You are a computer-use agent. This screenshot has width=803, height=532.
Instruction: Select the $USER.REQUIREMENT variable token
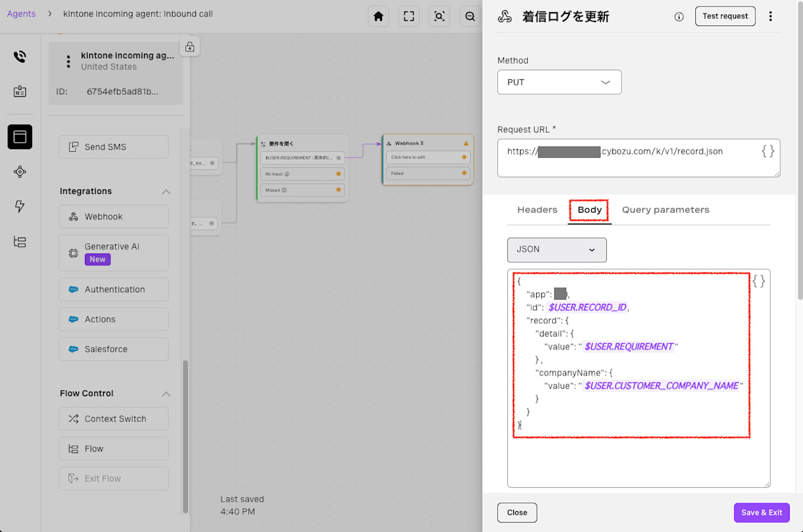[x=628, y=347]
